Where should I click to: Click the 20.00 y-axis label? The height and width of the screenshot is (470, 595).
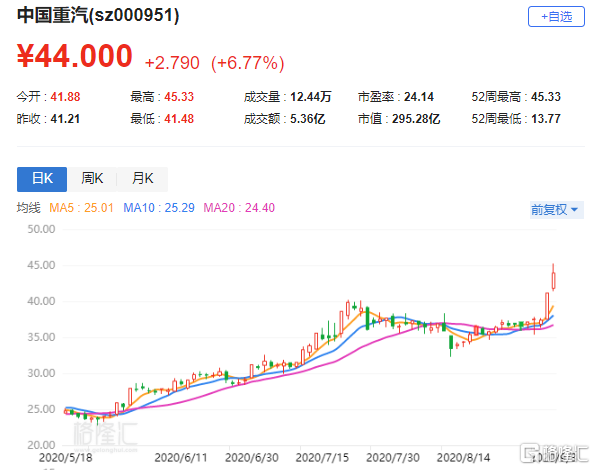(x=41, y=445)
